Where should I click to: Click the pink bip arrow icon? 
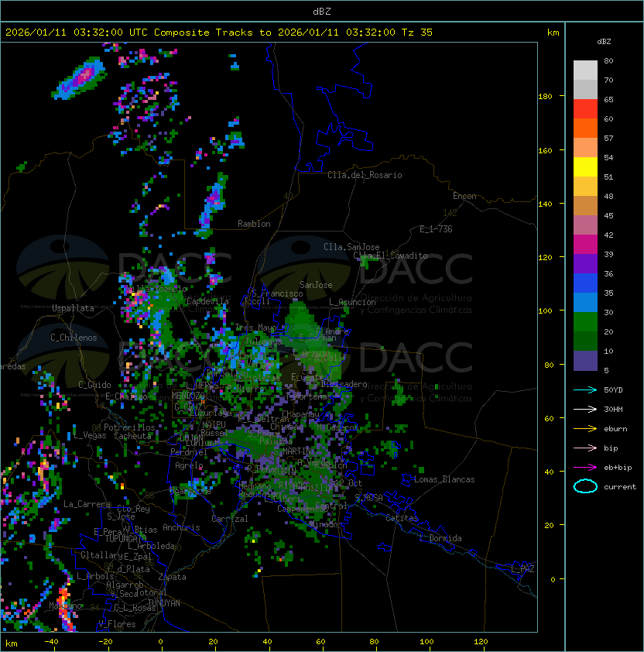coord(585,448)
